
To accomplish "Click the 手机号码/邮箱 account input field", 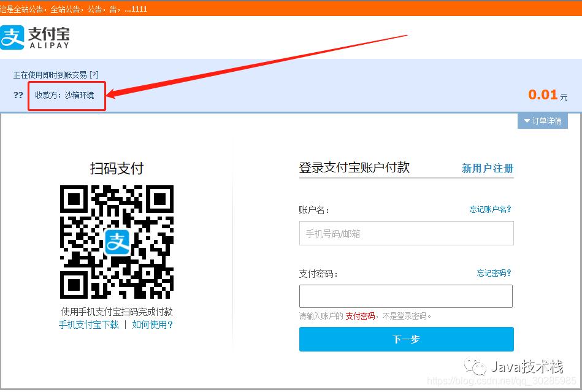I will pos(406,233).
